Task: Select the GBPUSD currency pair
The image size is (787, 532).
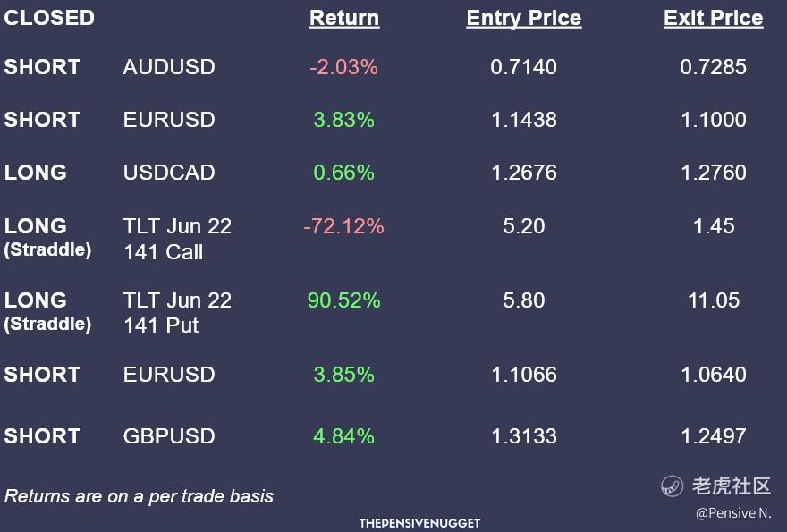Action: click(169, 436)
